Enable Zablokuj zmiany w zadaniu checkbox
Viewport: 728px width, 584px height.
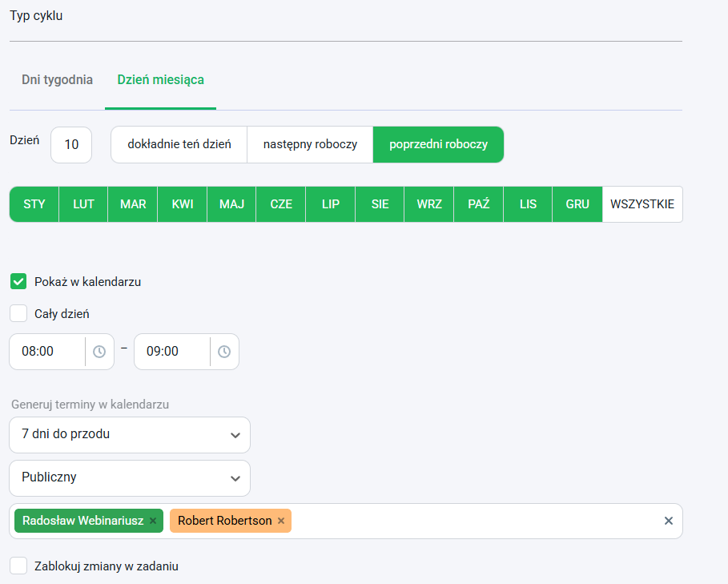tap(18, 566)
